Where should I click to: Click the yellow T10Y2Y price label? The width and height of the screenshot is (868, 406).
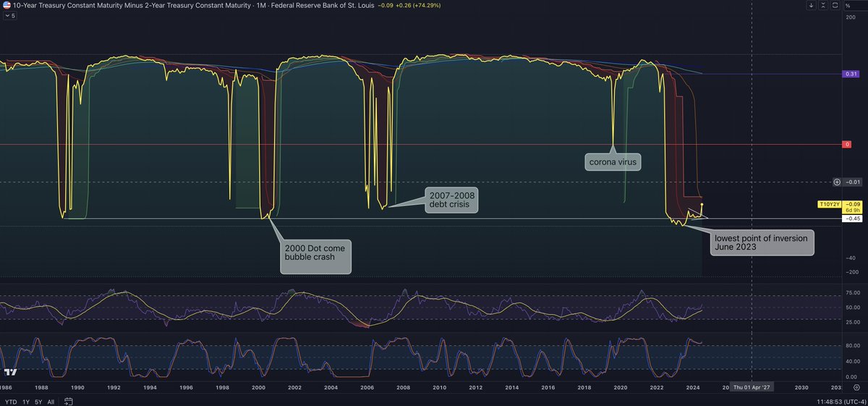click(828, 205)
